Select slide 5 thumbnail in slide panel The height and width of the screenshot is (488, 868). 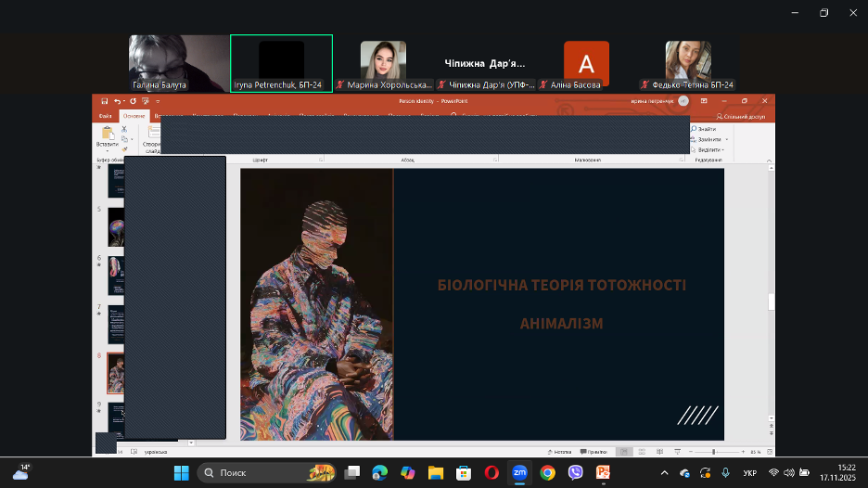[x=117, y=226]
